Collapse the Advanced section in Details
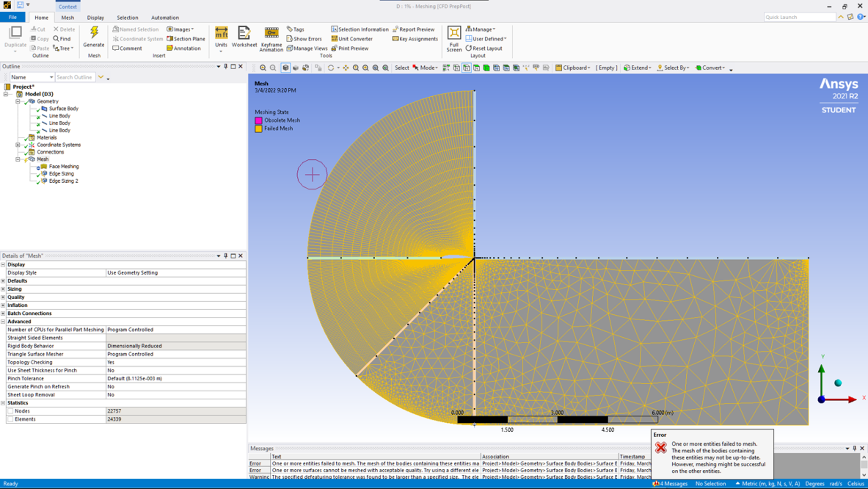 click(3, 322)
